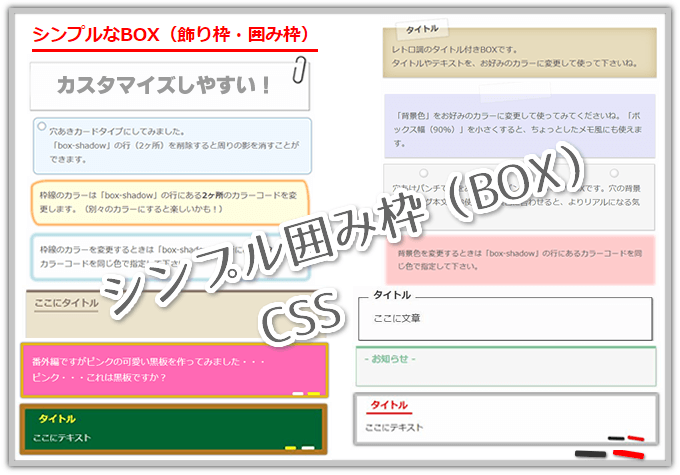Click the ここに文章 text in titled box
This screenshot has height=475, width=680.
(x=396, y=318)
